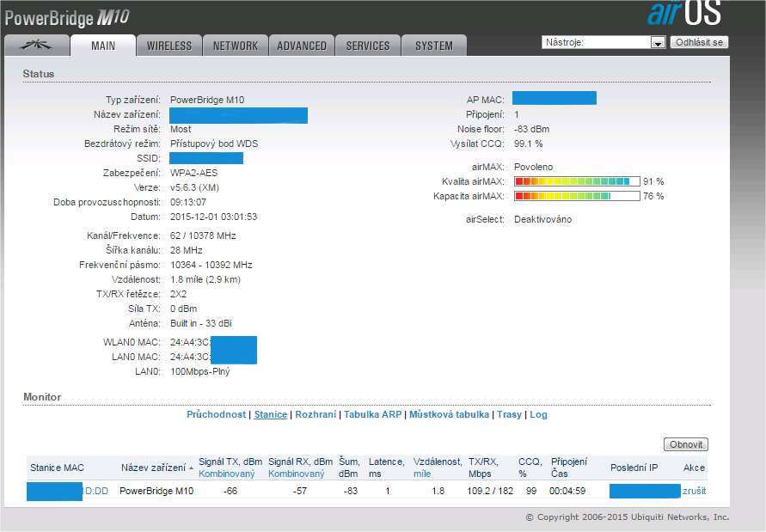Image resolution: width=766 pixels, height=532 pixels.
Task: Open the Průchodnost monitor link
Action: click(216, 414)
